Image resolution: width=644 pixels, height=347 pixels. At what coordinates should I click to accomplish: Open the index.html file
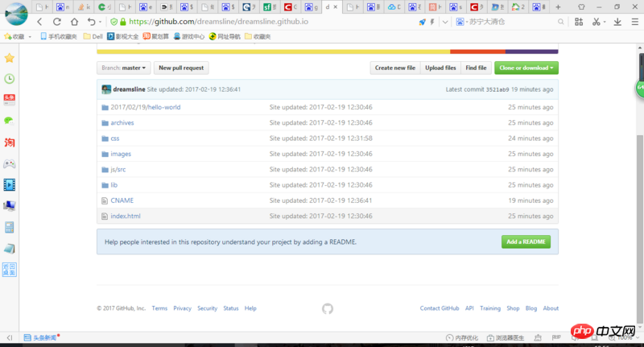pyautogui.click(x=126, y=216)
